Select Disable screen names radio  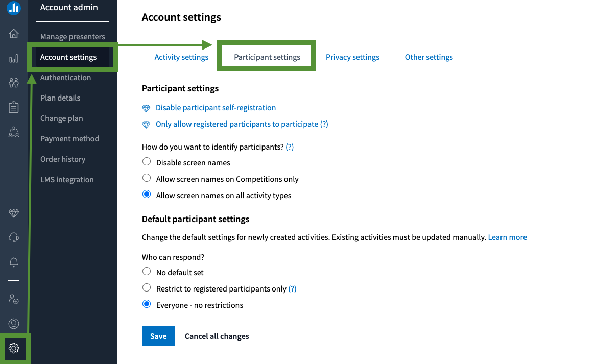coord(147,161)
